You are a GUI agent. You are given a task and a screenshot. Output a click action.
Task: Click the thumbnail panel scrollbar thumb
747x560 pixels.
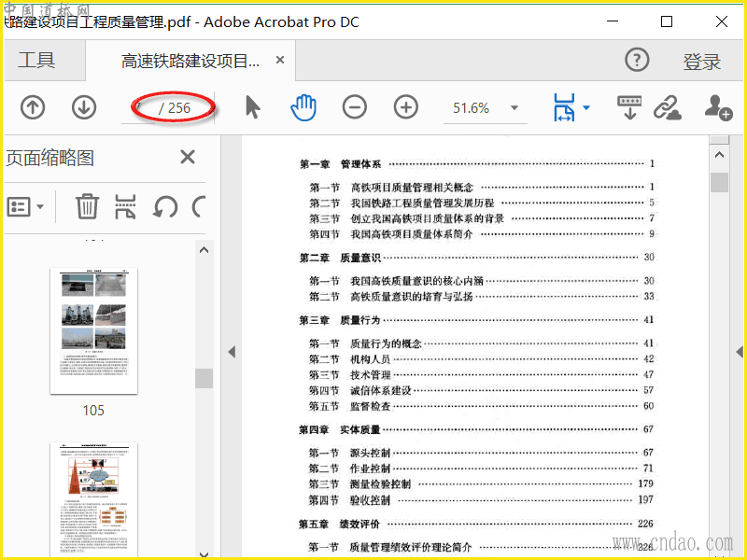[204, 378]
